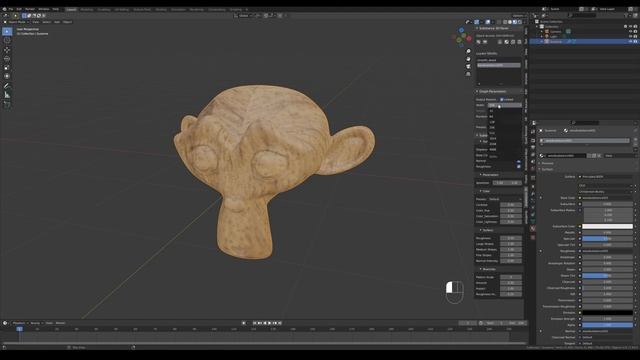
Task: Select the material slot in the list
Action: point(584,141)
